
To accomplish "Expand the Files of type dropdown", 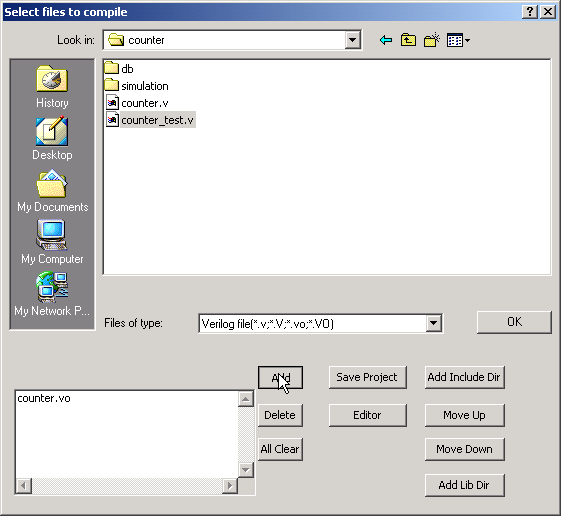I will [433, 323].
